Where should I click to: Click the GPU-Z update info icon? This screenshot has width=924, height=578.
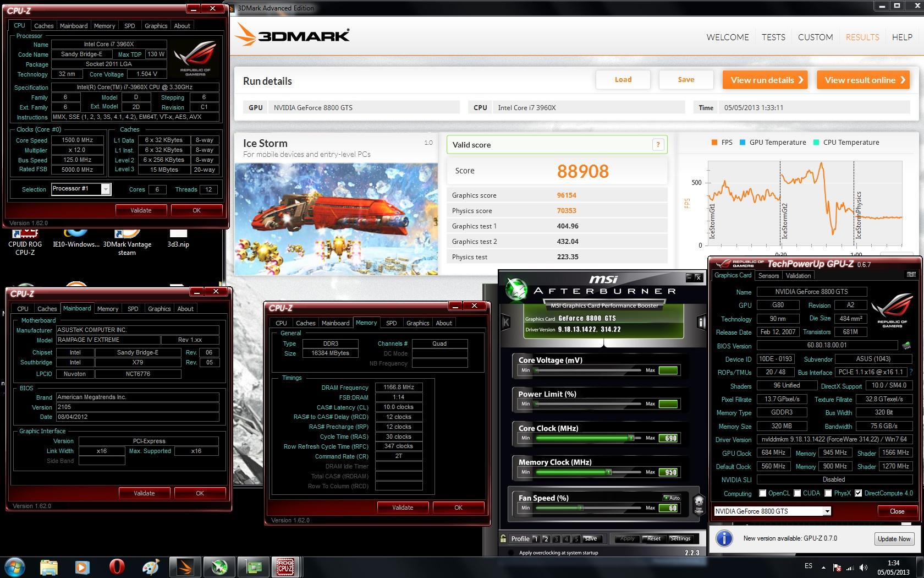coord(724,538)
